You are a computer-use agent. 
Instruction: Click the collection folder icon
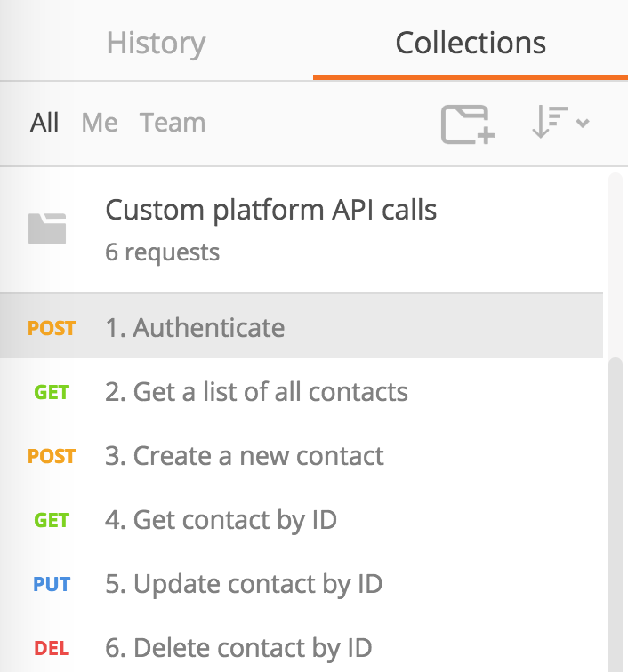(47, 229)
